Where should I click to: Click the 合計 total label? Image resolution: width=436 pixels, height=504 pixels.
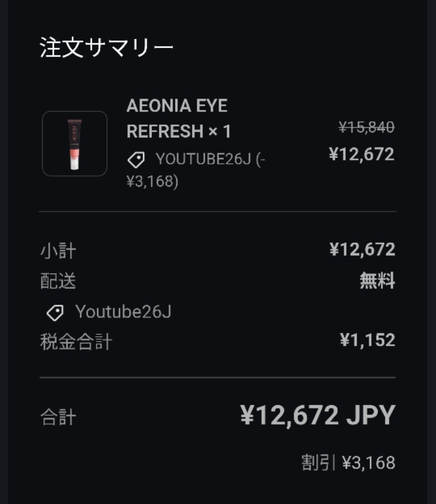pyautogui.click(x=58, y=417)
